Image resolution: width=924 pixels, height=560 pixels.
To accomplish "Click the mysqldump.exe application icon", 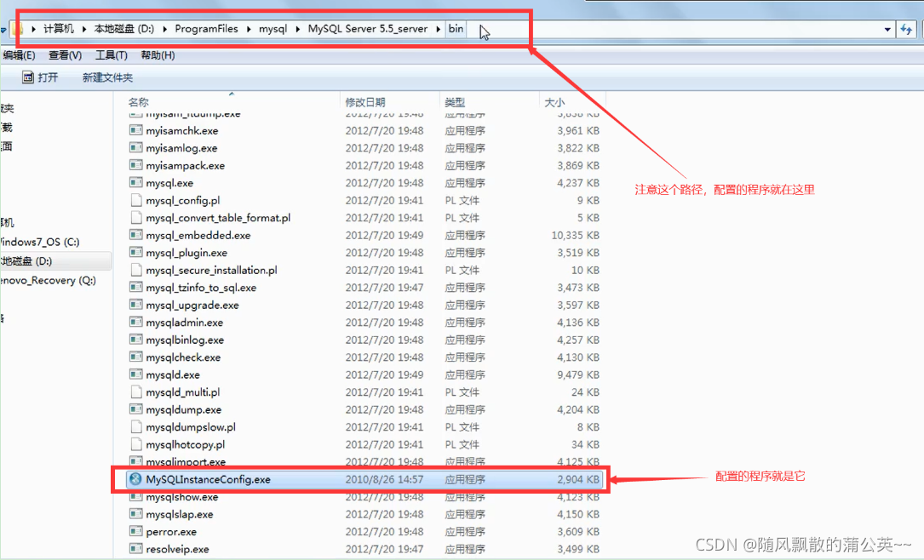I will 136,409.
